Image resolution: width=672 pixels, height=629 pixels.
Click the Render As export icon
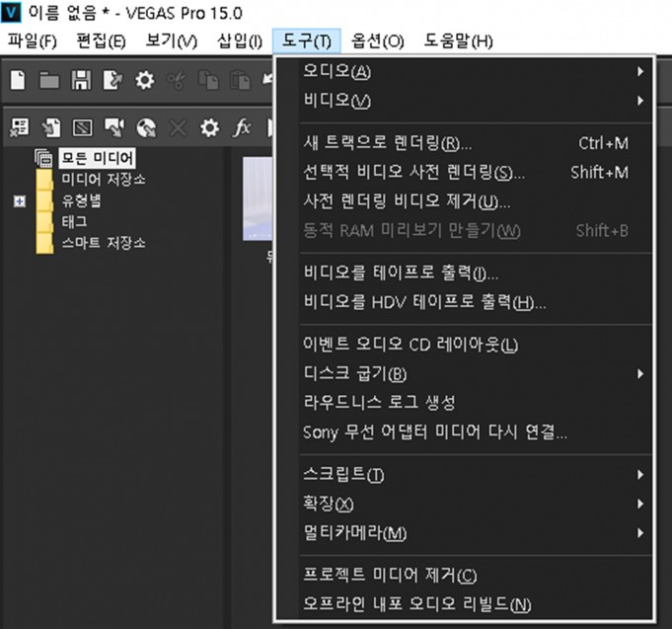[x=112, y=80]
